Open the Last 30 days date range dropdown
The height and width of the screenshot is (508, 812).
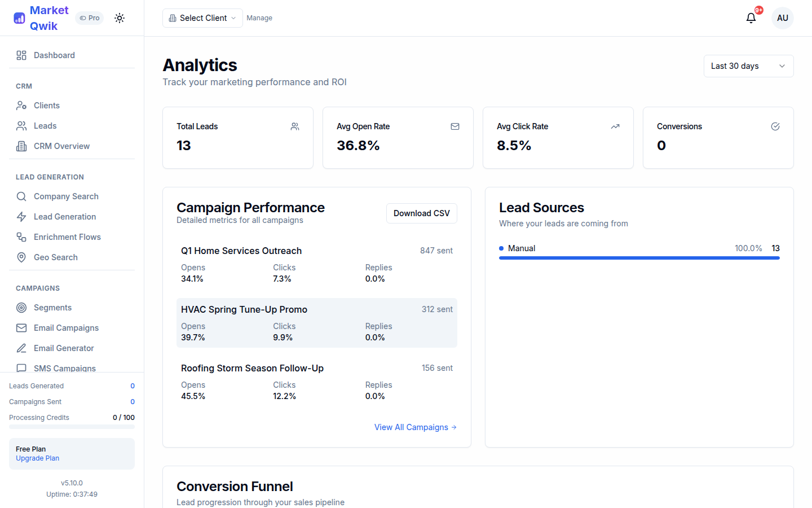[748, 65]
